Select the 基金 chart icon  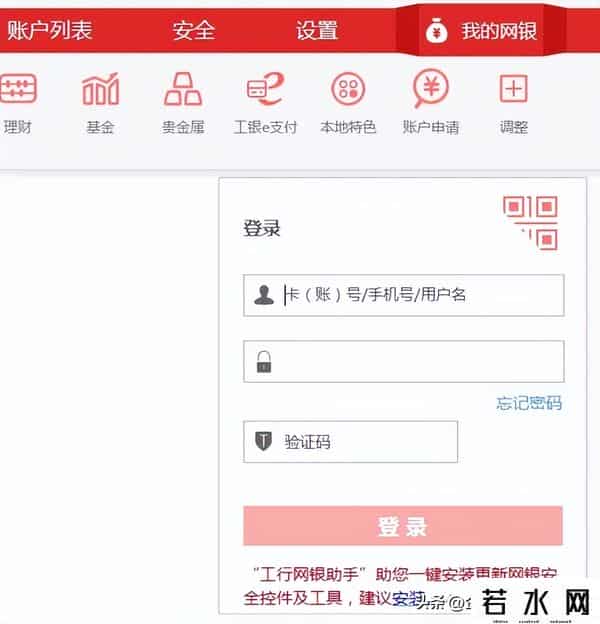100,88
